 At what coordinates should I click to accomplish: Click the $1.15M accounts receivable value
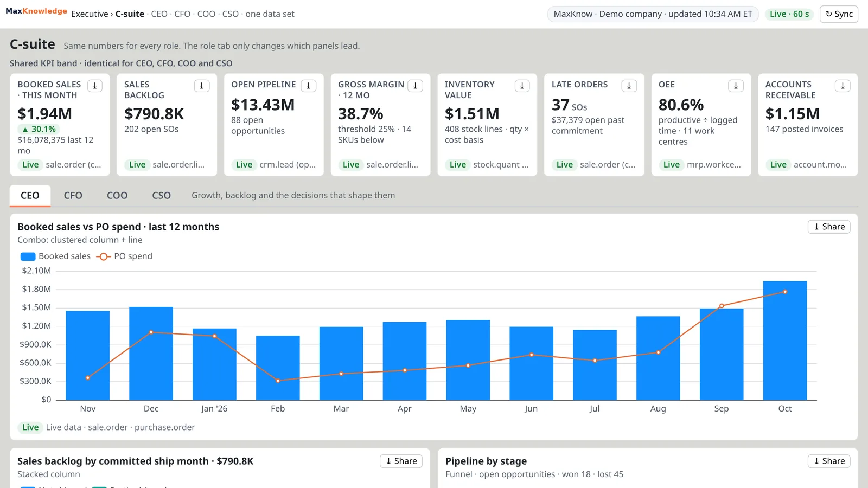pyautogui.click(x=793, y=114)
